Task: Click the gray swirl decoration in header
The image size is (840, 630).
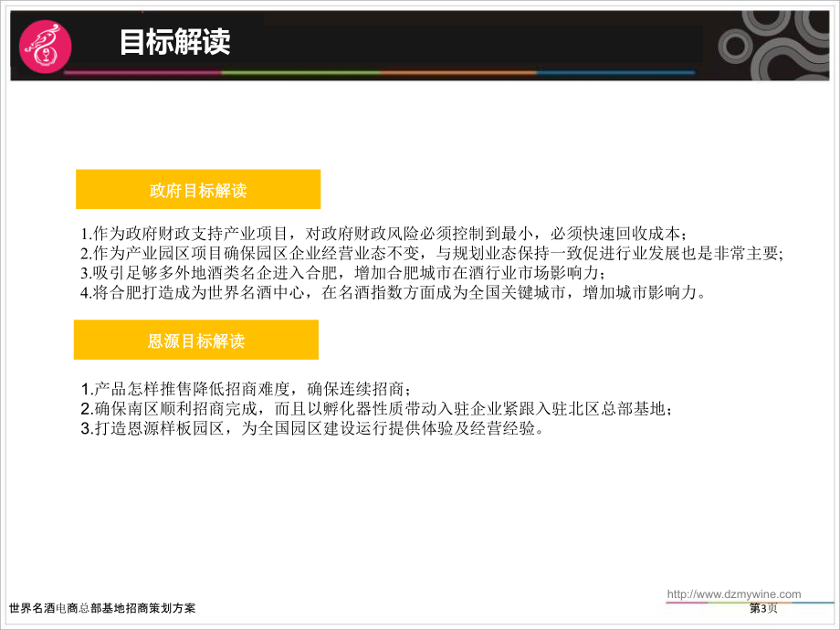Action: 773,46
